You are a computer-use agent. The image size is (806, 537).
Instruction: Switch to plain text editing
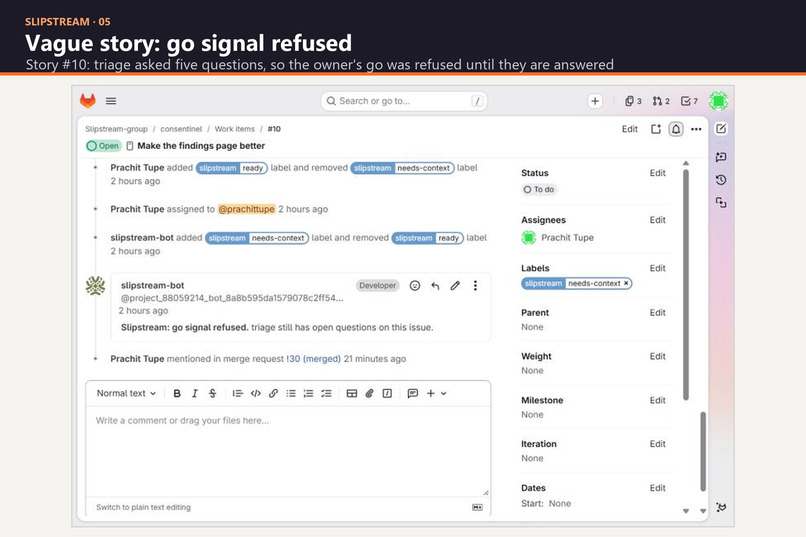click(143, 507)
